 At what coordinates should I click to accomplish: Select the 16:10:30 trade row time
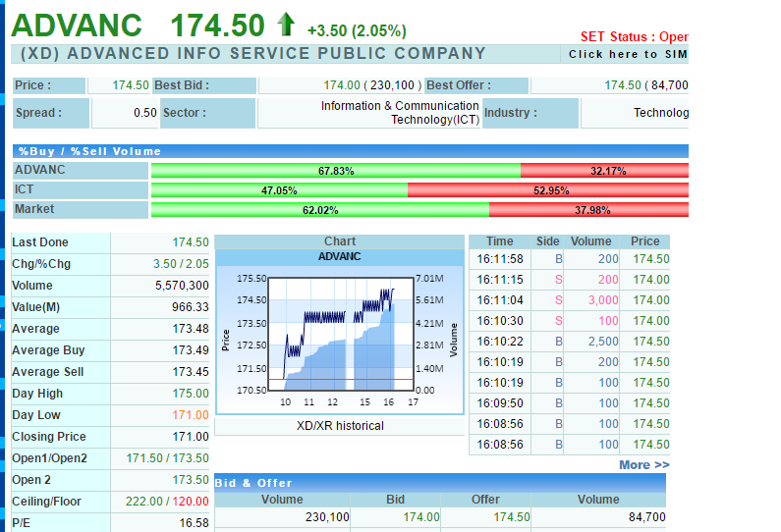pos(500,321)
